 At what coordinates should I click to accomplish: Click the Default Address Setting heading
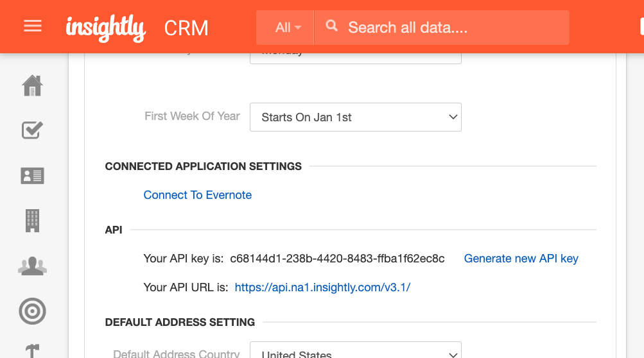click(x=180, y=322)
